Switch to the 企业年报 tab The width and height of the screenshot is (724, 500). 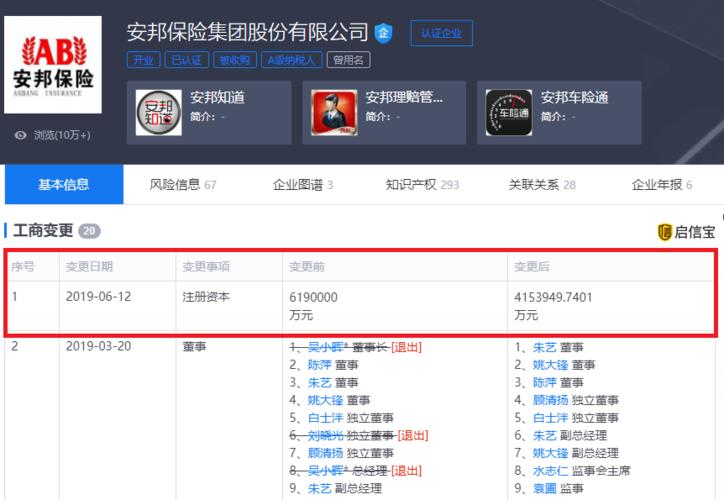[662, 185]
